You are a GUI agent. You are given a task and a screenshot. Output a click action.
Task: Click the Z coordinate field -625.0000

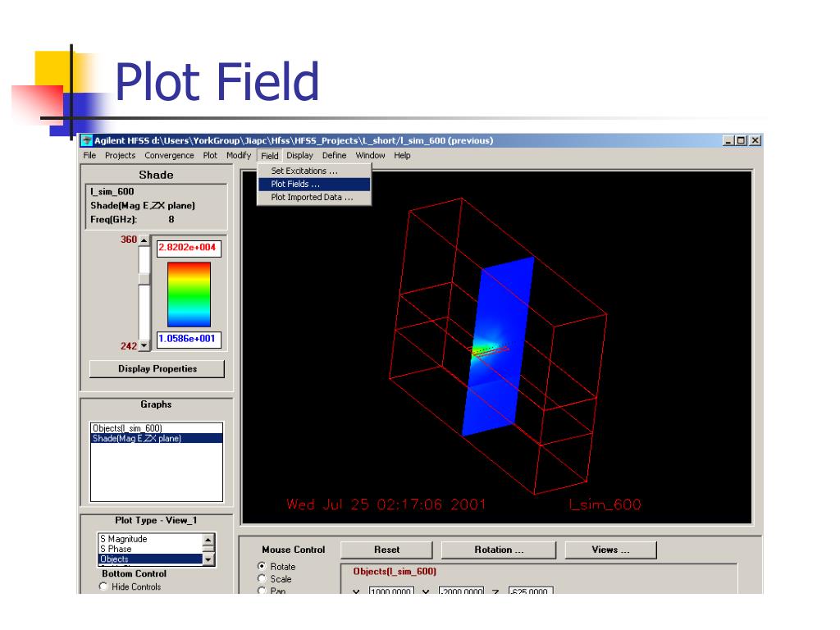click(x=531, y=591)
